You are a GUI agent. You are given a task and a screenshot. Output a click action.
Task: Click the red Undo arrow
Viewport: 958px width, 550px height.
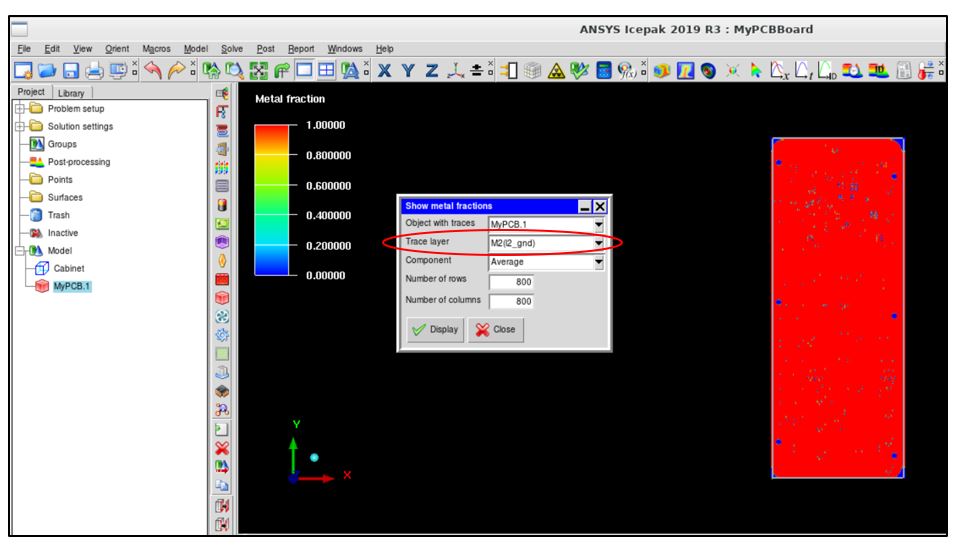(x=153, y=70)
